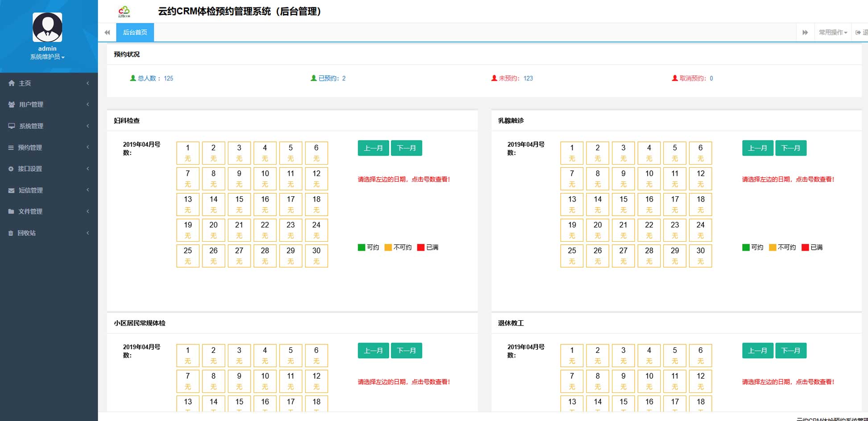
Task: Click the admin avatar picture
Action: (47, 28)
